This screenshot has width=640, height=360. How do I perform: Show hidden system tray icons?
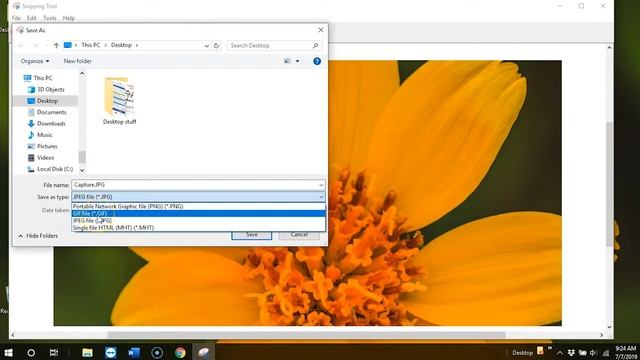(x=560, y=353)
